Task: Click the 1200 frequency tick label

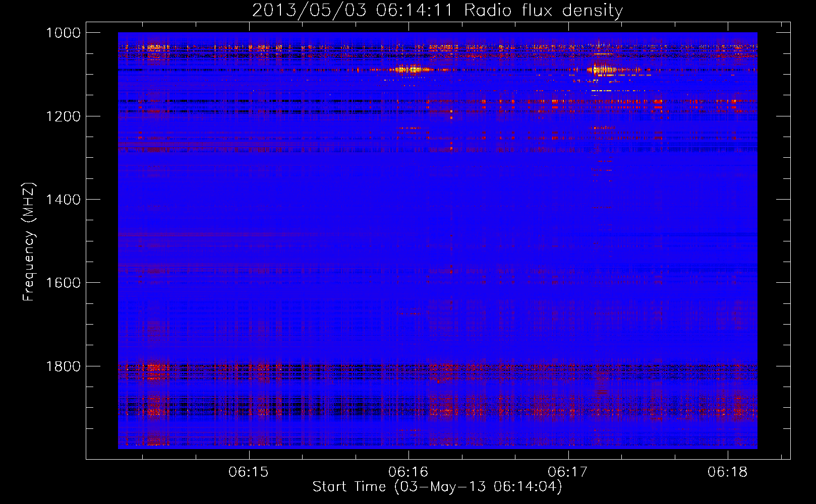Action: pyautogui.click(x=63, y=116)
